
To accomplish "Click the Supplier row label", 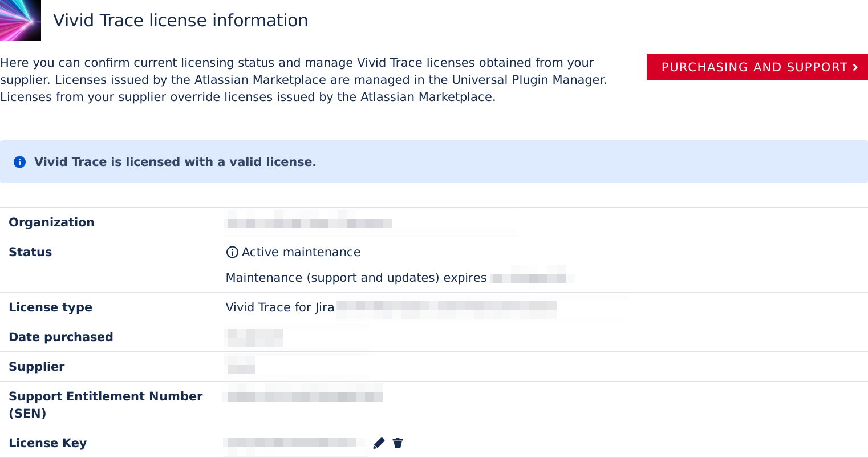I will [x=36, y=367].
